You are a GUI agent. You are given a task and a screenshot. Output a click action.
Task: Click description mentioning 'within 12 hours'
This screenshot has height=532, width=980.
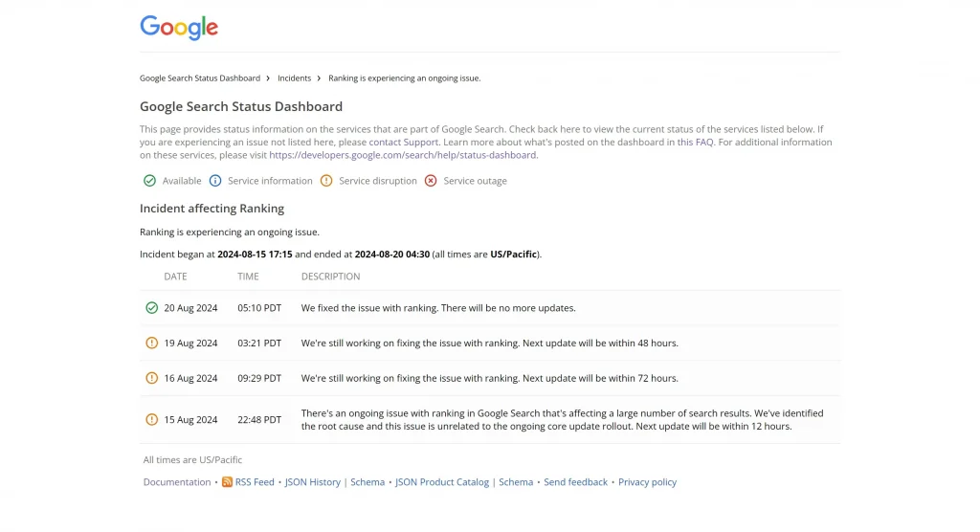(x=563, y=419)
